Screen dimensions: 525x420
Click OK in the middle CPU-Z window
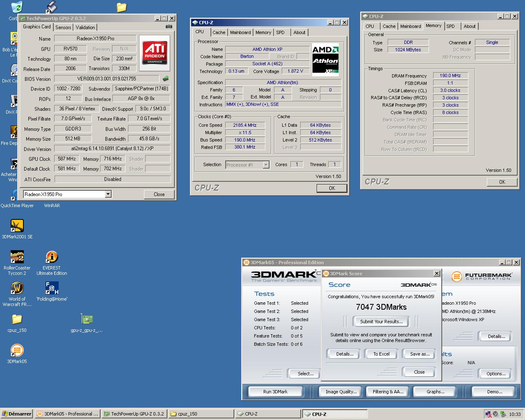point(332,188)
